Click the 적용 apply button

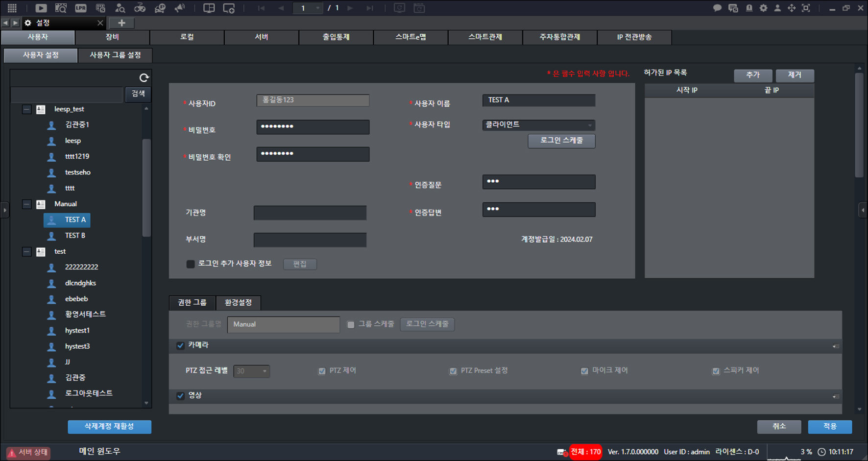830,427
